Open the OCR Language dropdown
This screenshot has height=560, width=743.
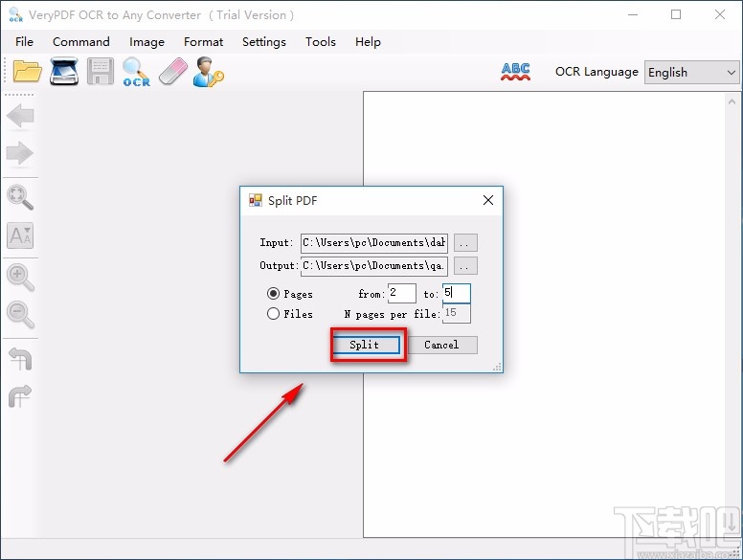click(x=691, y=73)
